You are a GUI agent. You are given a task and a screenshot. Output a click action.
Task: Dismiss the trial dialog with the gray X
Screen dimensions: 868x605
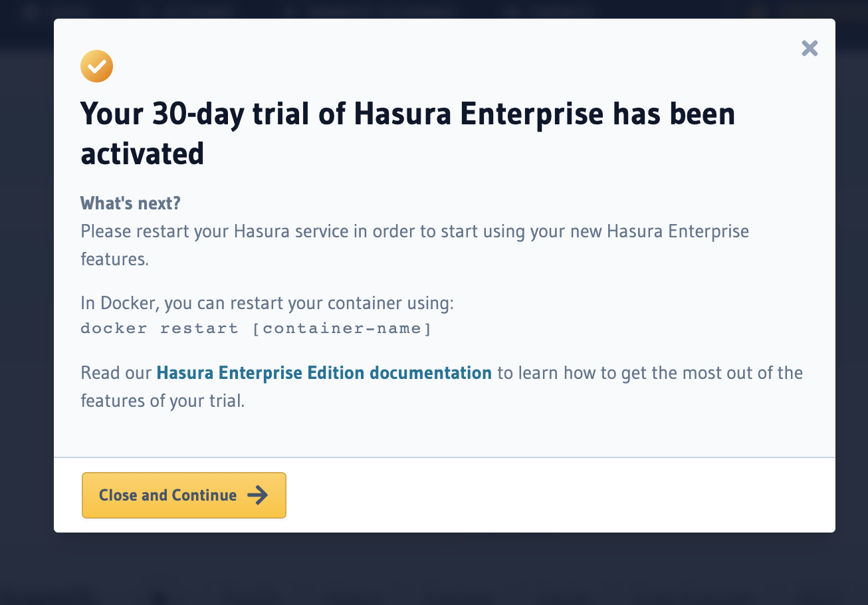[810, 48]
